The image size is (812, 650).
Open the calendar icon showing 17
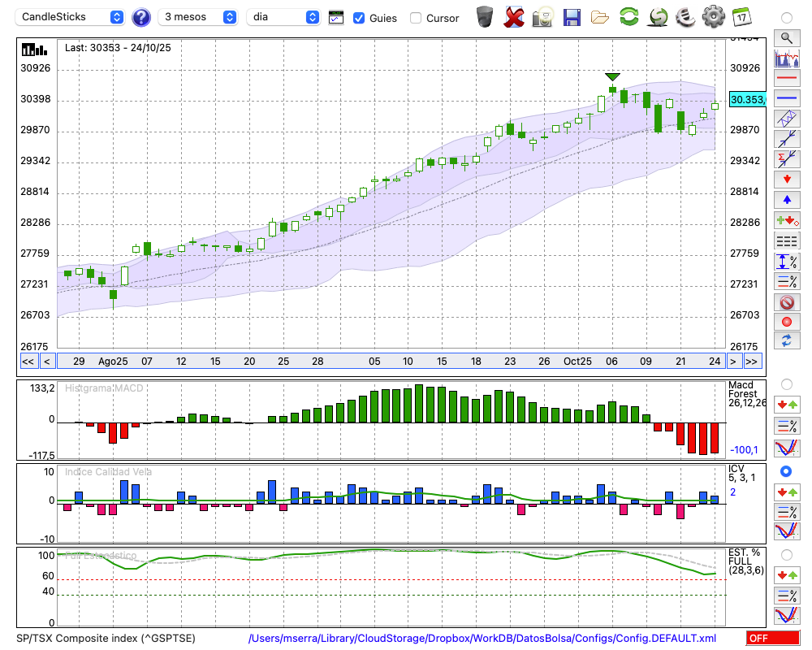pos(741,16)
